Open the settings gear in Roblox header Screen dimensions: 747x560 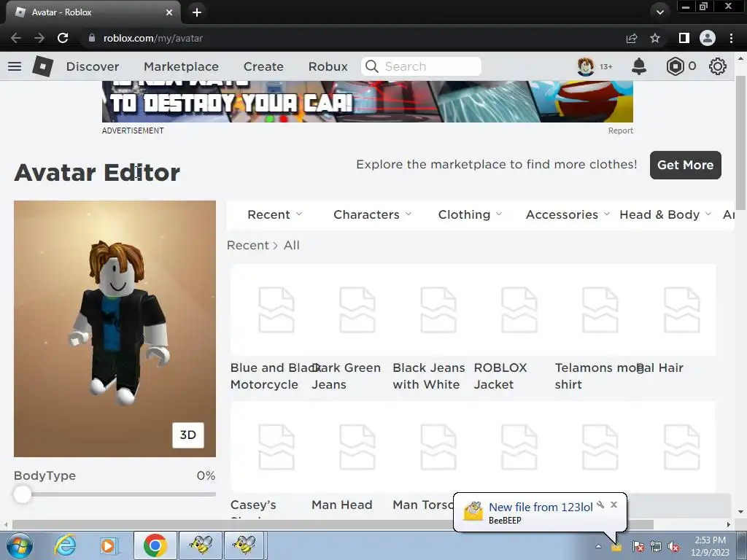coord(718,66)
